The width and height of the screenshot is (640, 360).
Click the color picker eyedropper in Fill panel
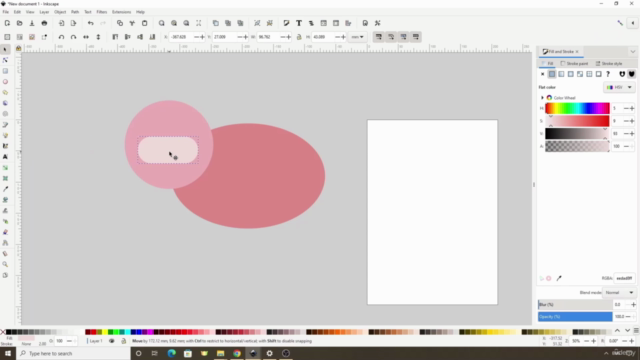(x=559, y=278)
